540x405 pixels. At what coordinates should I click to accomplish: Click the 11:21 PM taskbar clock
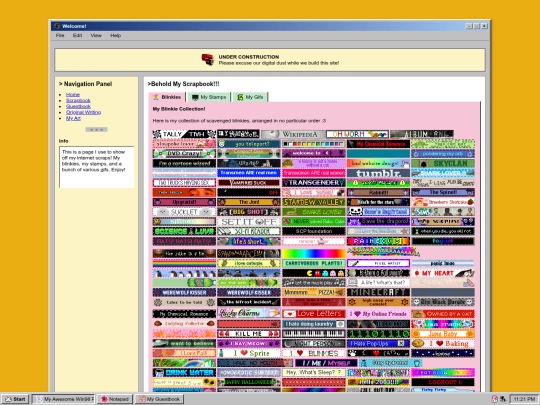pos(524,399)
